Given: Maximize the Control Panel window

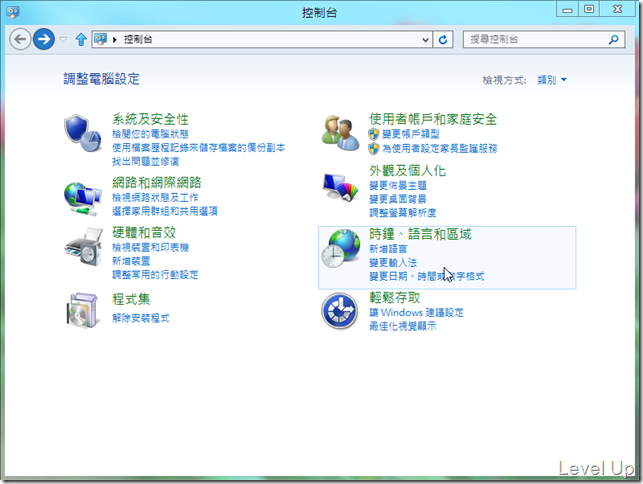Looking at the screenshot, I should (x=589, y=9).
